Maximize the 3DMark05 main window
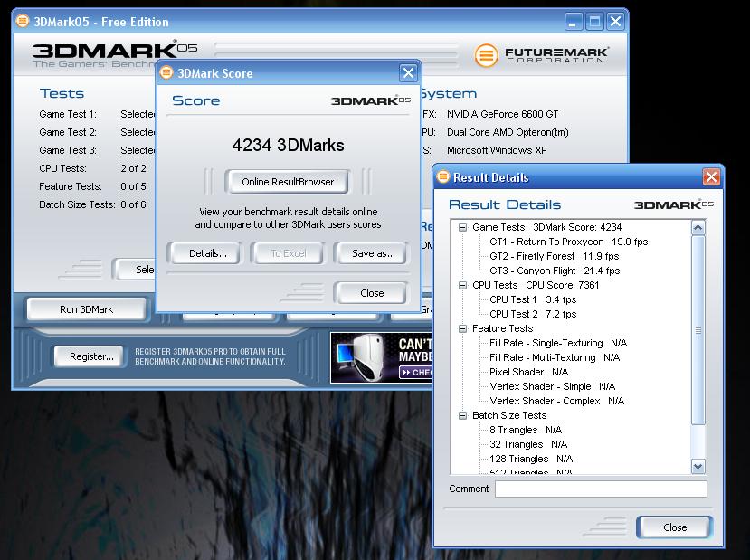The height and width of the screenshot is (560, 750). [x=594, y=22]
